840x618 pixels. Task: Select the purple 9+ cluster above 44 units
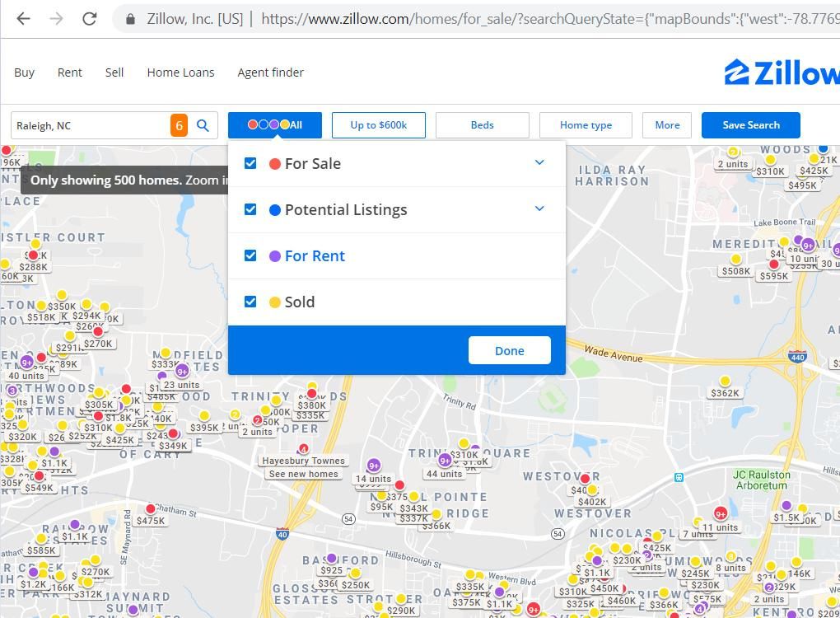point(445,461)
